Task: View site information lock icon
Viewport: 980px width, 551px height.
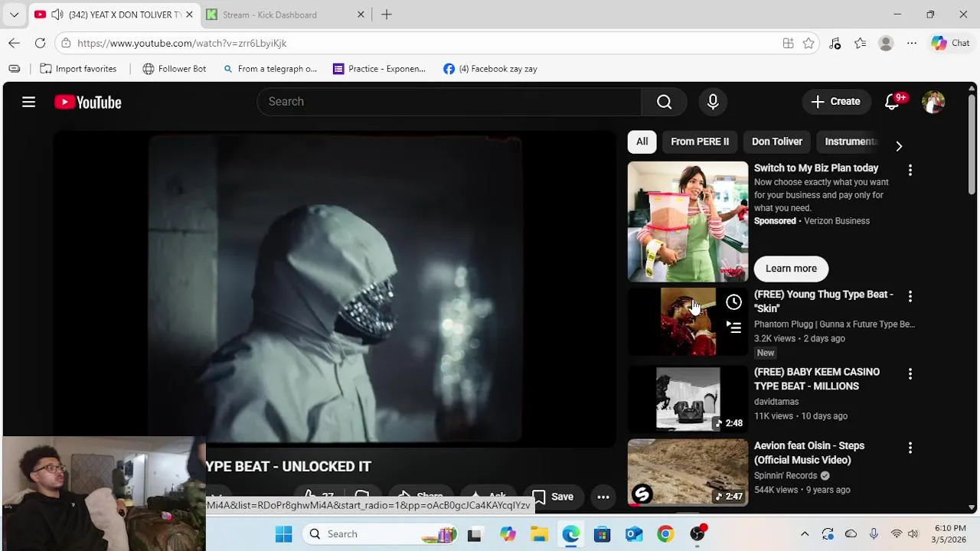Action: tap(66, 44)
